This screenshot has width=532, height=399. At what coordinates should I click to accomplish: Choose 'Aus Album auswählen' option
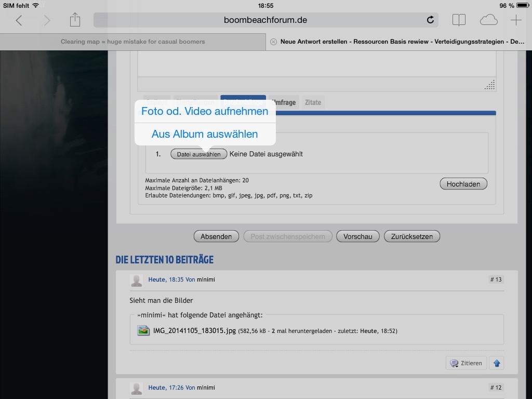[x=205, y=134]
